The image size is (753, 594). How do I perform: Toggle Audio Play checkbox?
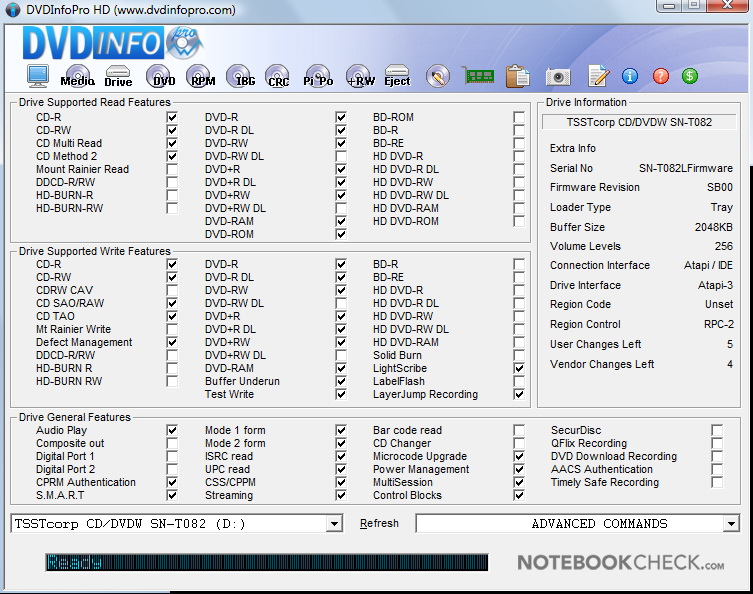172,430
